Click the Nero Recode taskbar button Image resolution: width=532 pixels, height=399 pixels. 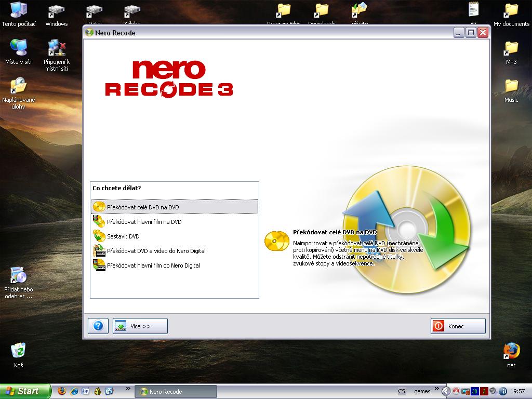click(176, 392)
